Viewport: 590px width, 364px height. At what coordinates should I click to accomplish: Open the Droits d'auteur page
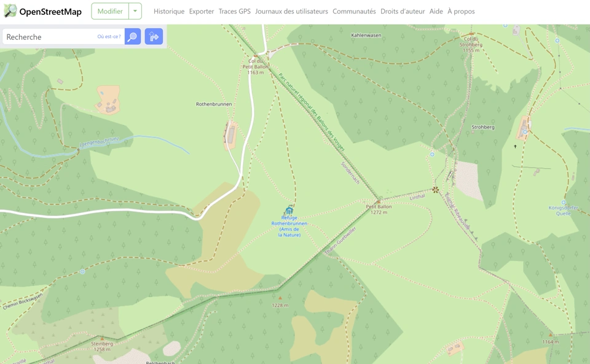pyautogui.click(x=403, y=11)
